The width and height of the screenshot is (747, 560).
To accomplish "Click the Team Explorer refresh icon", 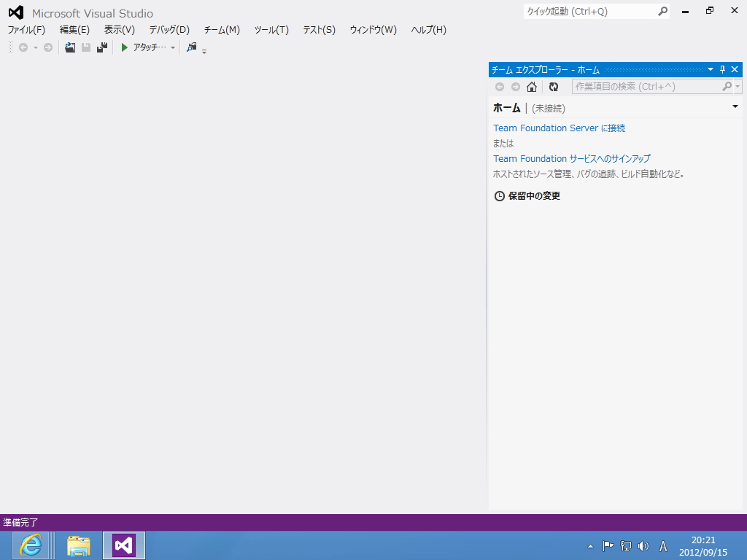I will [554, 87].
